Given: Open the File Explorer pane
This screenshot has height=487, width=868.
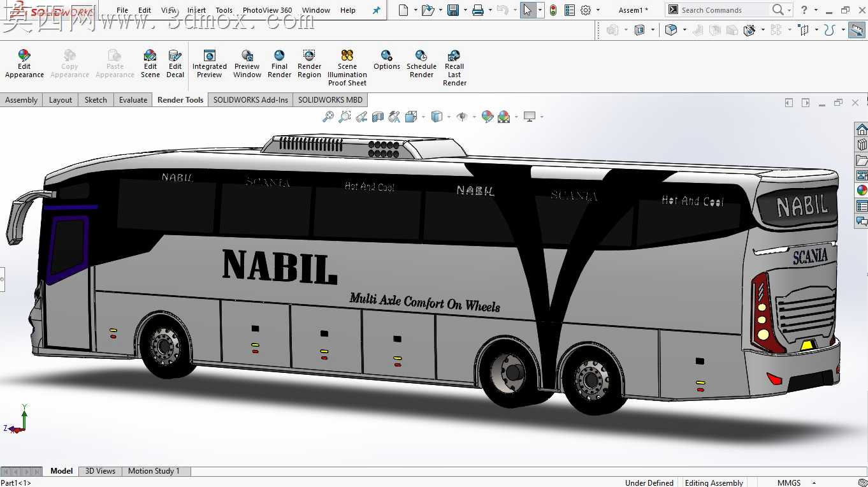Looking at the screenshot, I should 862,160.
